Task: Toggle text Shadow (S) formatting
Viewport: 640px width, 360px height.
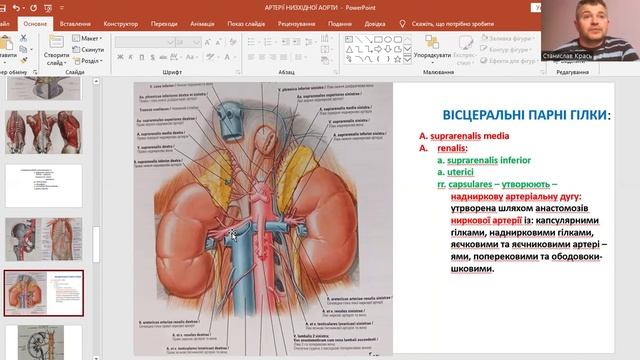Action: [152, 57]
